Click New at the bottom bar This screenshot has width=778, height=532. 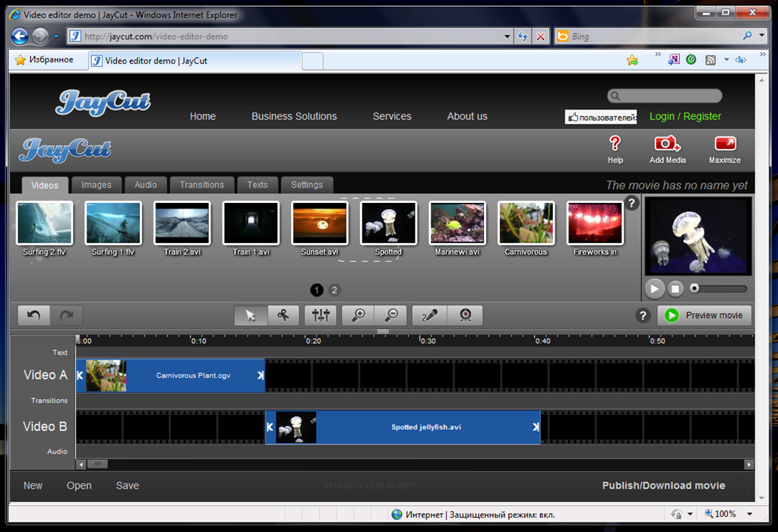[33, 486]
